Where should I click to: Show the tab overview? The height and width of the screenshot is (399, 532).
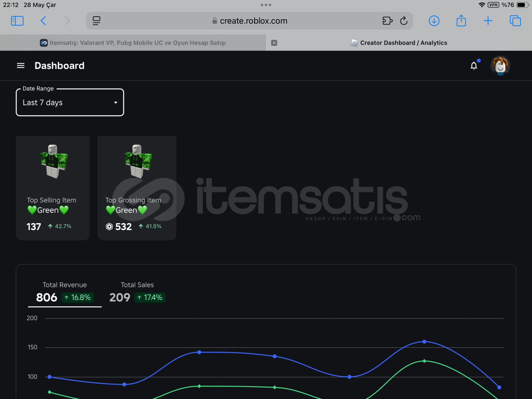515,21
